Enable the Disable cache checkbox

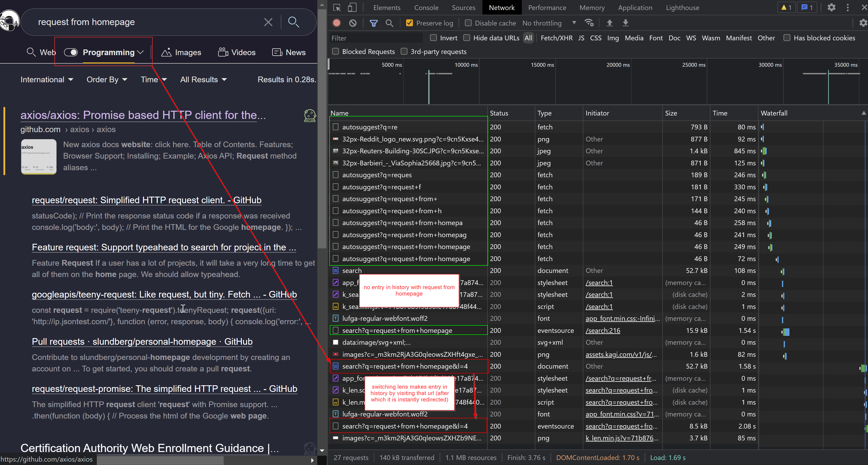468,23
